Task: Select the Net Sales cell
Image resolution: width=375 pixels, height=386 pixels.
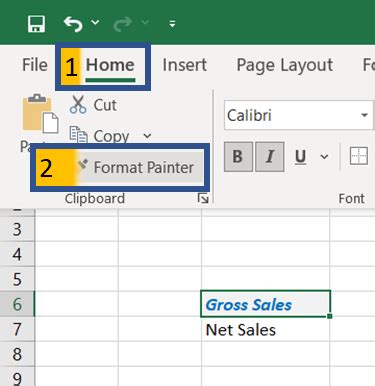Action: (265, 329)
